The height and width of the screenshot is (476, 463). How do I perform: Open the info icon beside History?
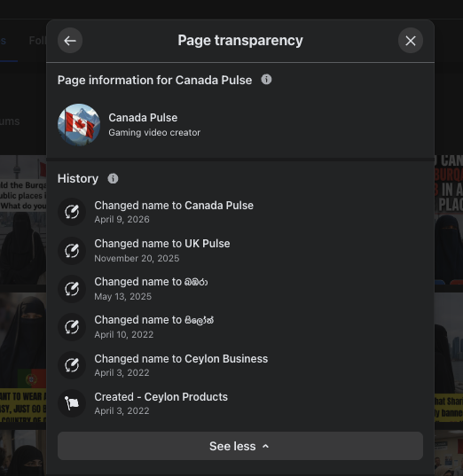113,178
